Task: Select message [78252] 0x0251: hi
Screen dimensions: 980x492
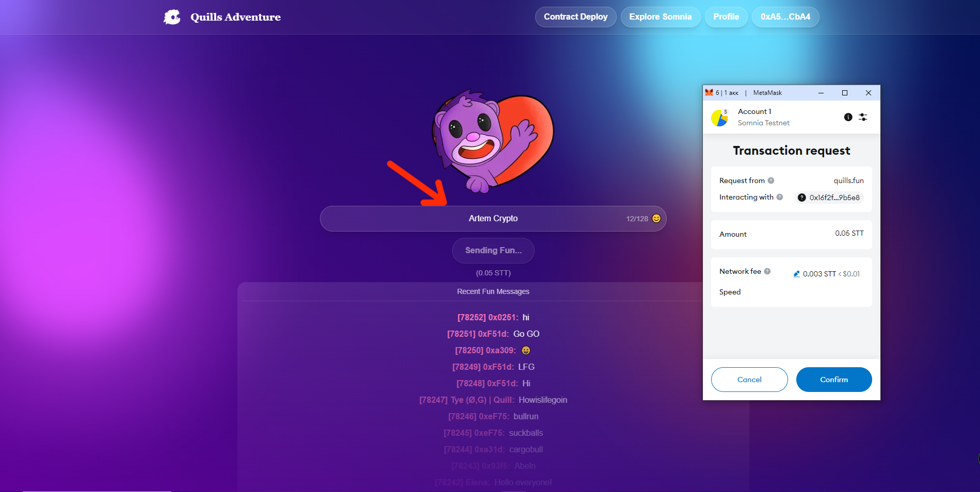Action: pyautogui.click(x=493, y=318)
